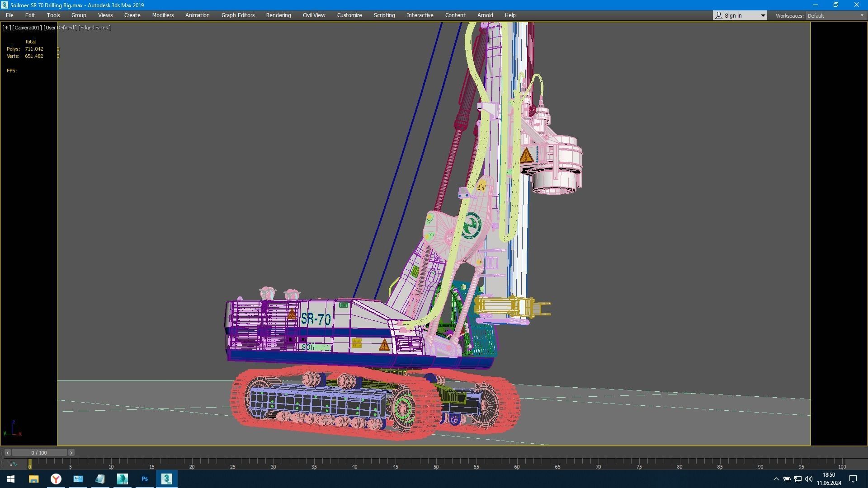
Task: Open the Camera001 viewport point-of-view menu
Action: pyautogui.click(x=27, y=28)
